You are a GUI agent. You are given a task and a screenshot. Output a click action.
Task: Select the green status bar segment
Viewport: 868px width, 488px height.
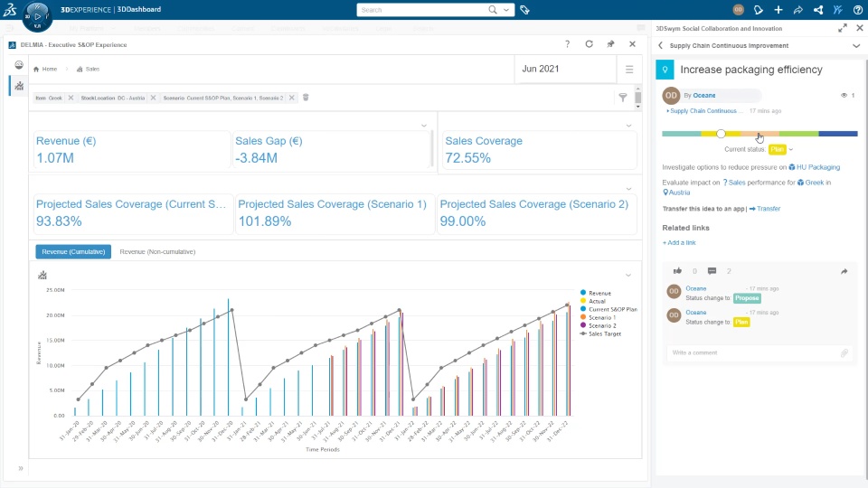(798, 134)
